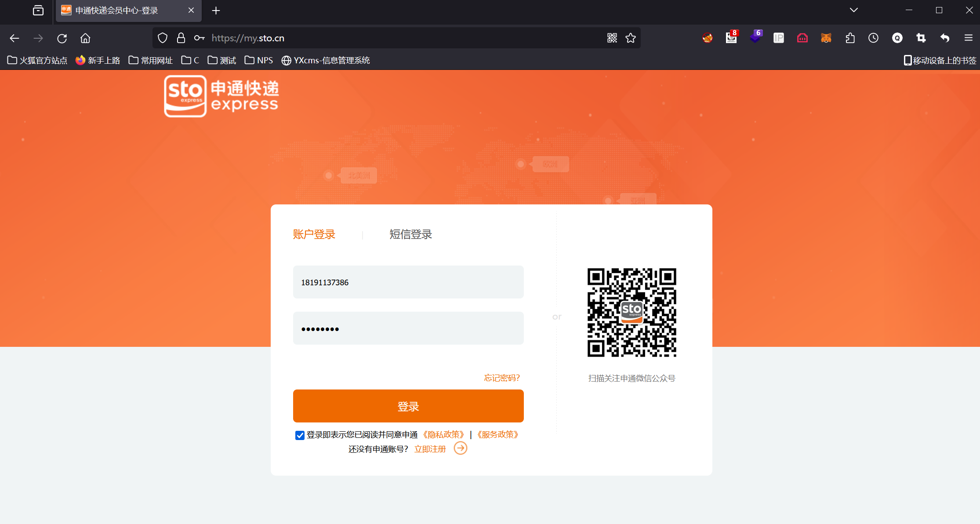Generate QR code for this page

pyautogui.click(x=612, y=38)
